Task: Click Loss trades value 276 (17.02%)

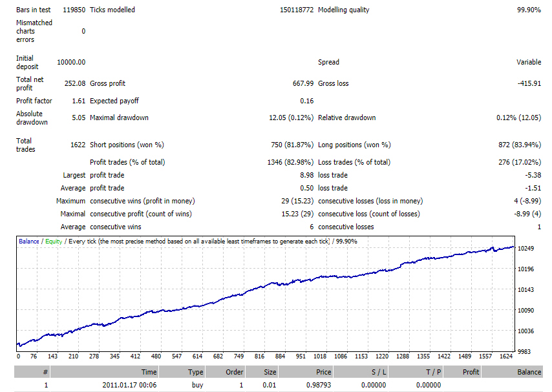Action: (520, 162)
